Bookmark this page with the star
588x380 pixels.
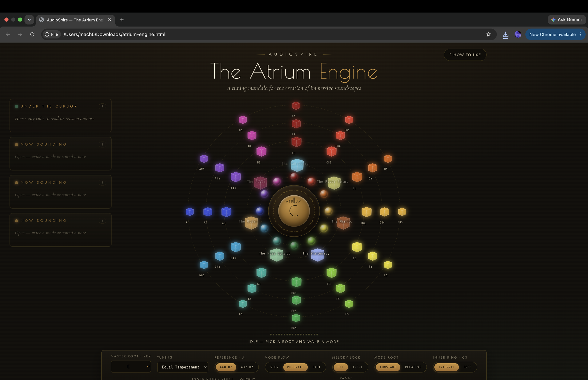(488, 34)
